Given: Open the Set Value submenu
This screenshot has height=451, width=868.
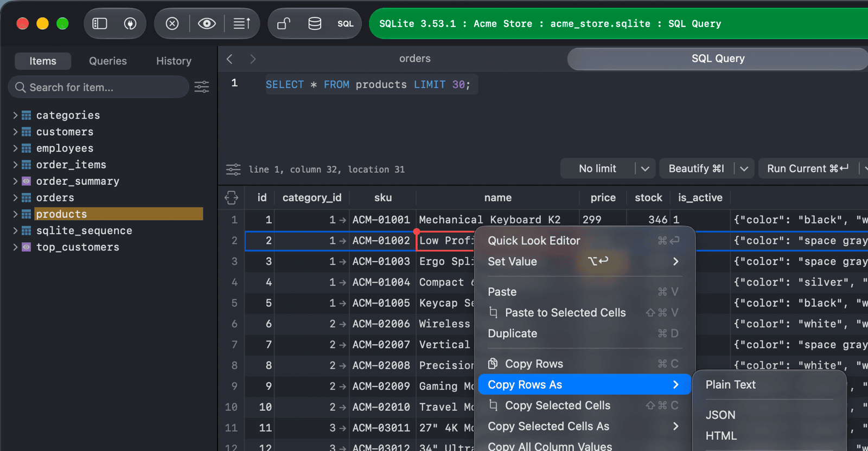Looking at the screenshot, I should 584,261.
